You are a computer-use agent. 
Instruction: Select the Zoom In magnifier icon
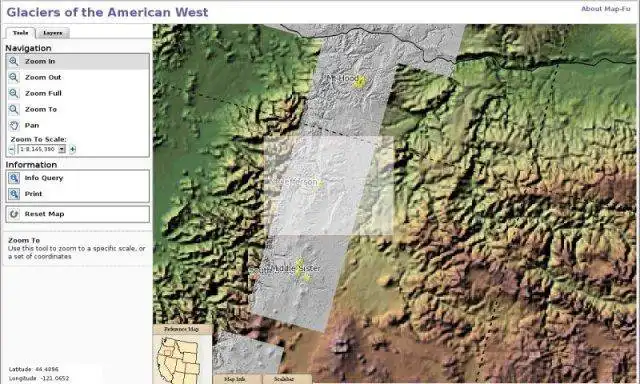13,61
